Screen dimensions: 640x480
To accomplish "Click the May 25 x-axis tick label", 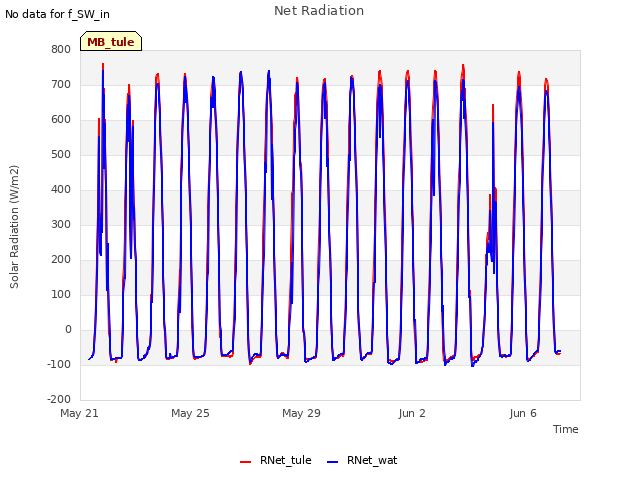I will [190, 413].
